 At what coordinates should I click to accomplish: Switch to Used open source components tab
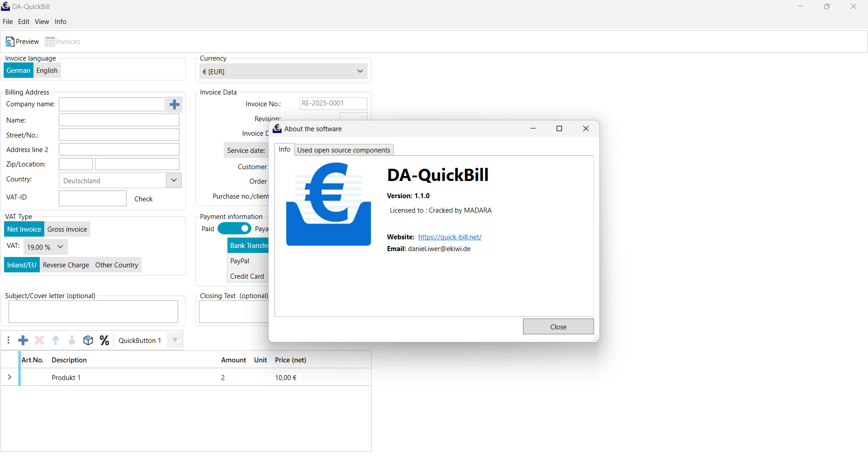coord(344,150)
